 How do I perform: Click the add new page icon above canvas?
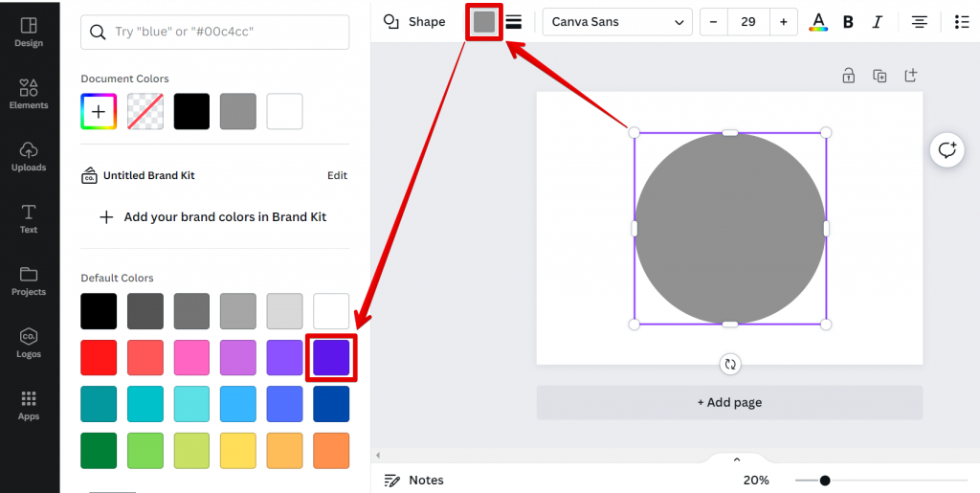tap(910, 76)
